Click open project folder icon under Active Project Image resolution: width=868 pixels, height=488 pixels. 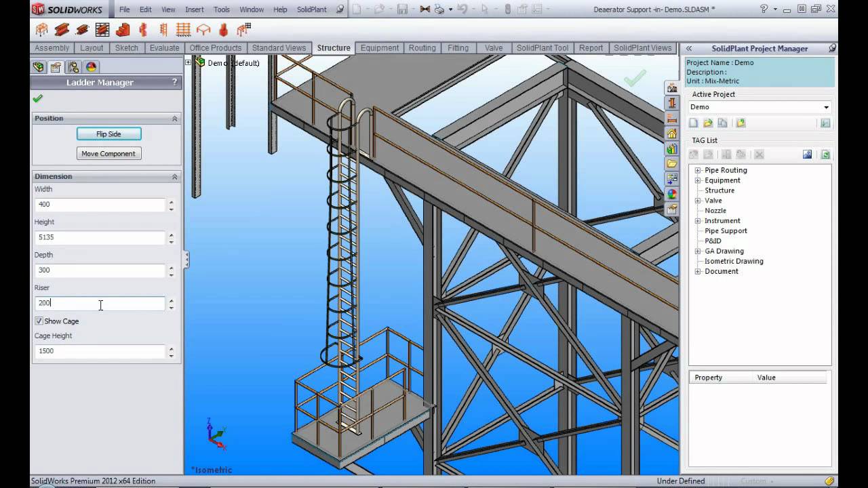point(708,123)
